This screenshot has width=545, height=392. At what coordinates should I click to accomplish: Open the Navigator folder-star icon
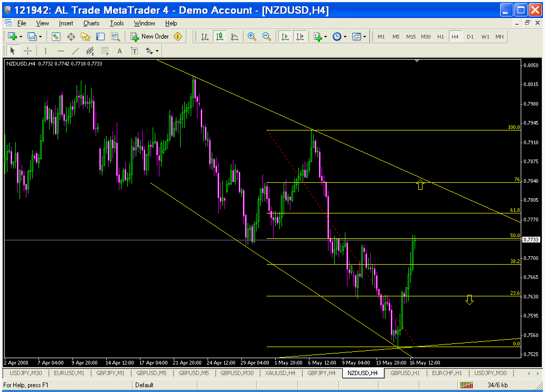(x=86, y=36)
